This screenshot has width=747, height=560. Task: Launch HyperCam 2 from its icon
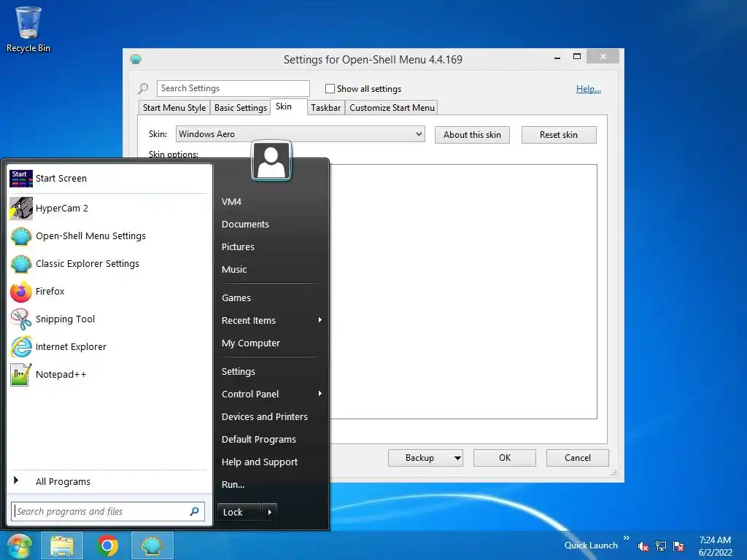(x=21, y=208)
